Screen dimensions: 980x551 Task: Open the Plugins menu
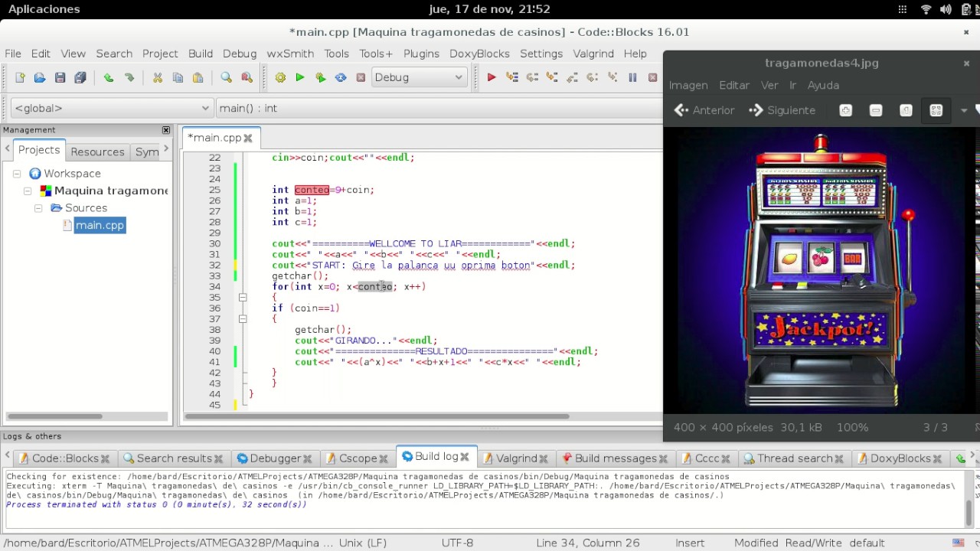pos(421,54)
